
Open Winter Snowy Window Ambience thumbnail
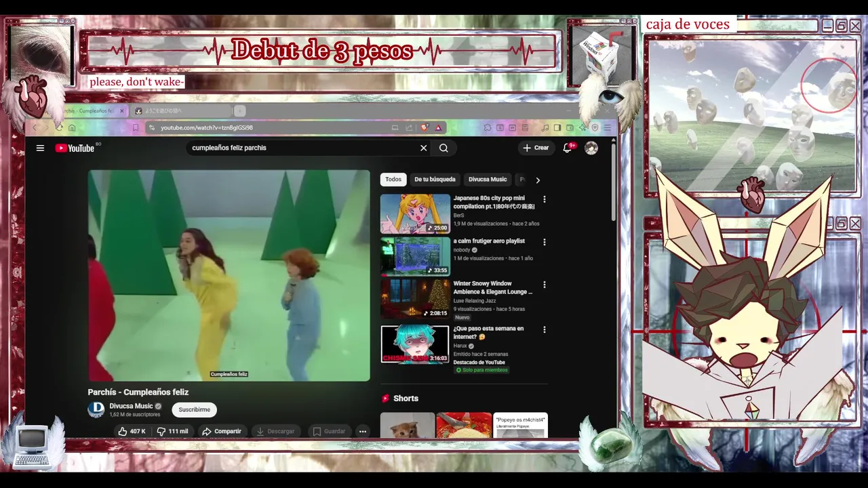point(415,299)
